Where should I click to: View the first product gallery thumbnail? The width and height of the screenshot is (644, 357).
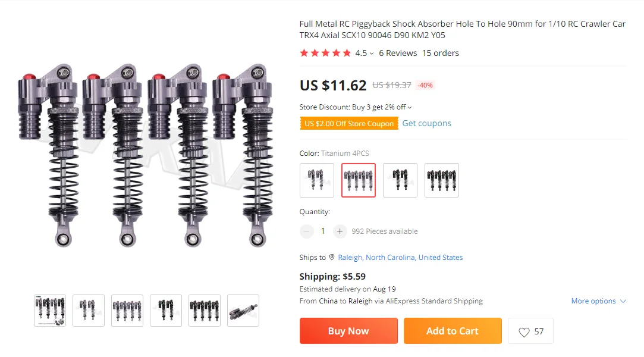50,311
